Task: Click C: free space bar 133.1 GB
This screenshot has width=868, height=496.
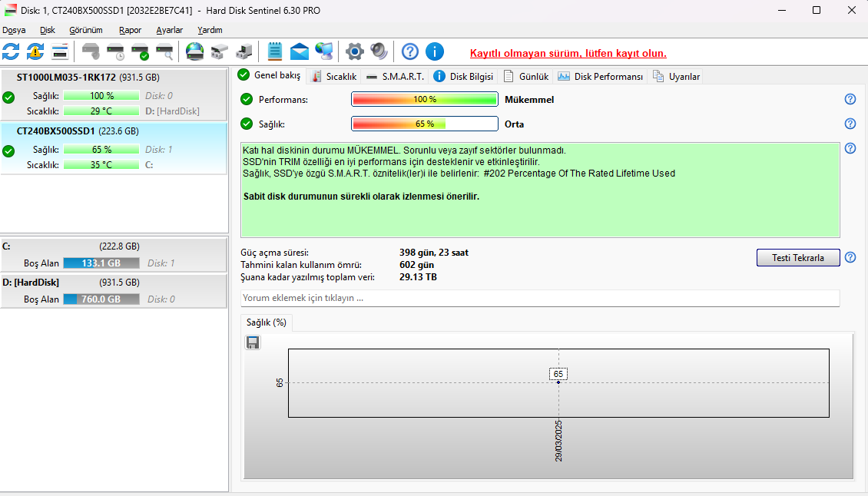Action: coord(101,263)
